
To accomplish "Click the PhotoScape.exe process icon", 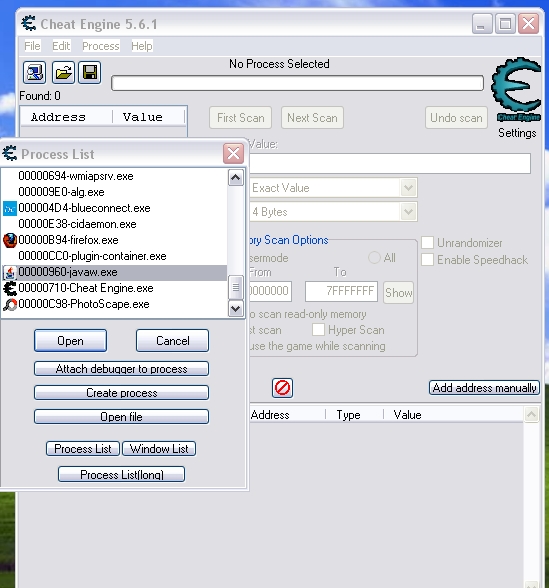I will click(x=10, y=304).
